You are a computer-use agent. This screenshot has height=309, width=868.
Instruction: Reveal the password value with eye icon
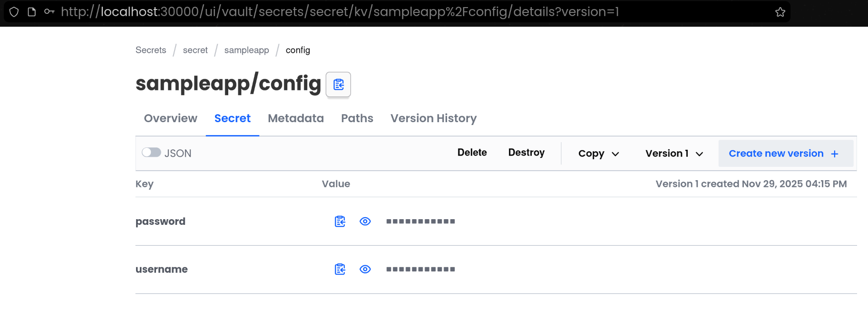[365, 222]
